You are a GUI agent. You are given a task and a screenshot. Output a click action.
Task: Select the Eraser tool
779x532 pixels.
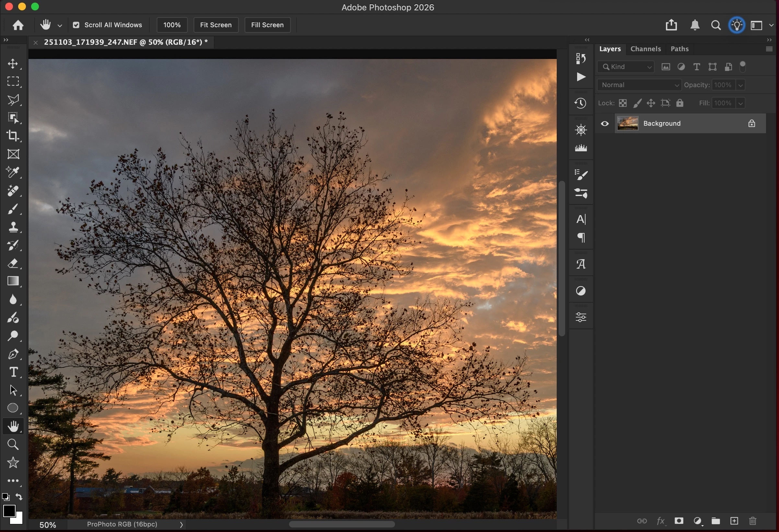click(13, 263)
